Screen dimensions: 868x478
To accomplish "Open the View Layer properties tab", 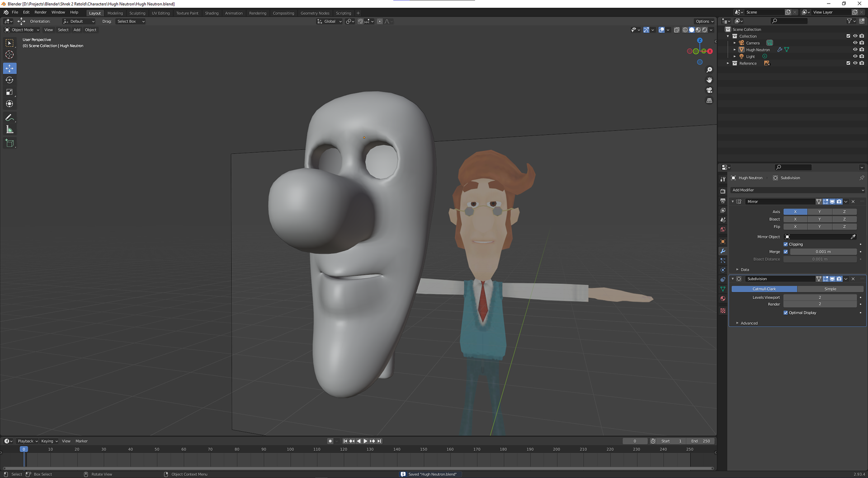I will coord(723,210).
